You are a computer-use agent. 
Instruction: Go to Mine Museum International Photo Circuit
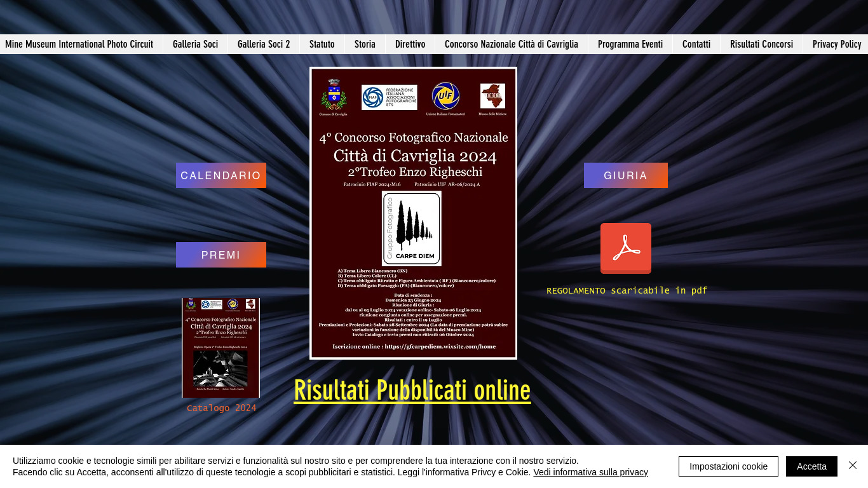coord(79,44)
